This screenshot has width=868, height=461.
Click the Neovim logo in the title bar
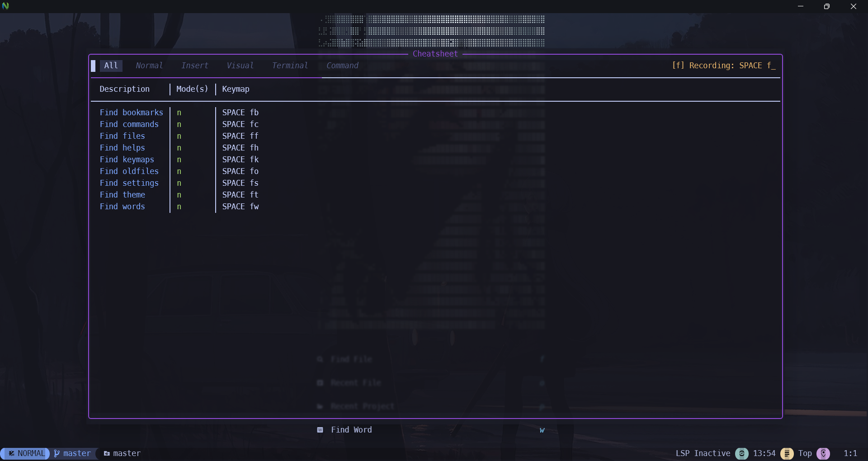point(5,6)
